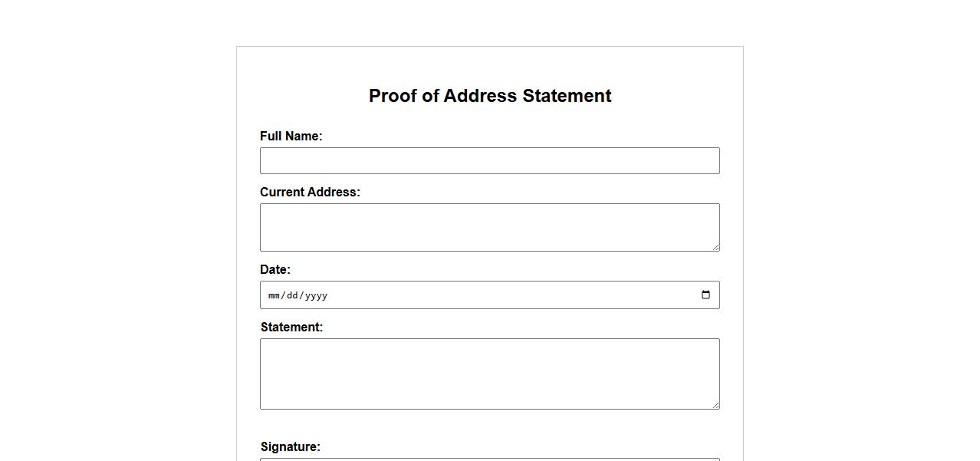Select the month segment of Date
Viewport: 980px width, 461px height.
[275, 295]
